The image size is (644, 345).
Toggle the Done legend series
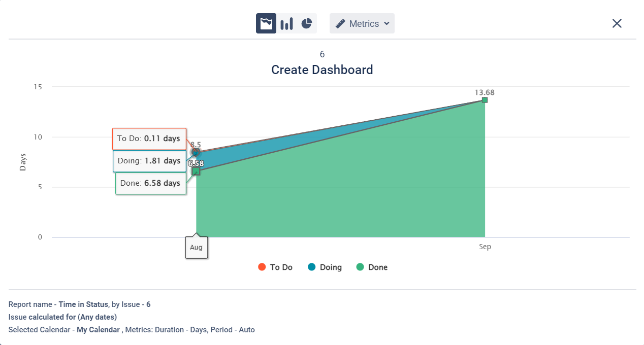[377, 267]
